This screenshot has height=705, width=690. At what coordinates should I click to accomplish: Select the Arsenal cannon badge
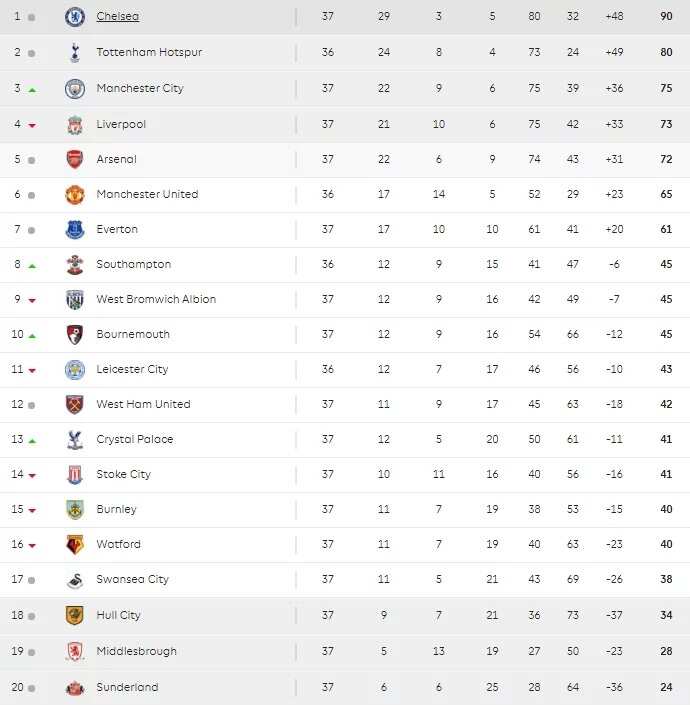click(x=75, y=159)
